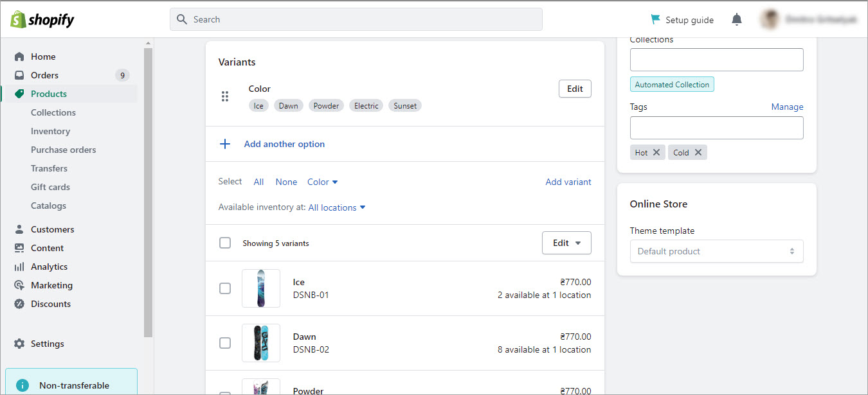Toggle the select-all variants checkbox
868x395 pixels.
tap(225, 243)
